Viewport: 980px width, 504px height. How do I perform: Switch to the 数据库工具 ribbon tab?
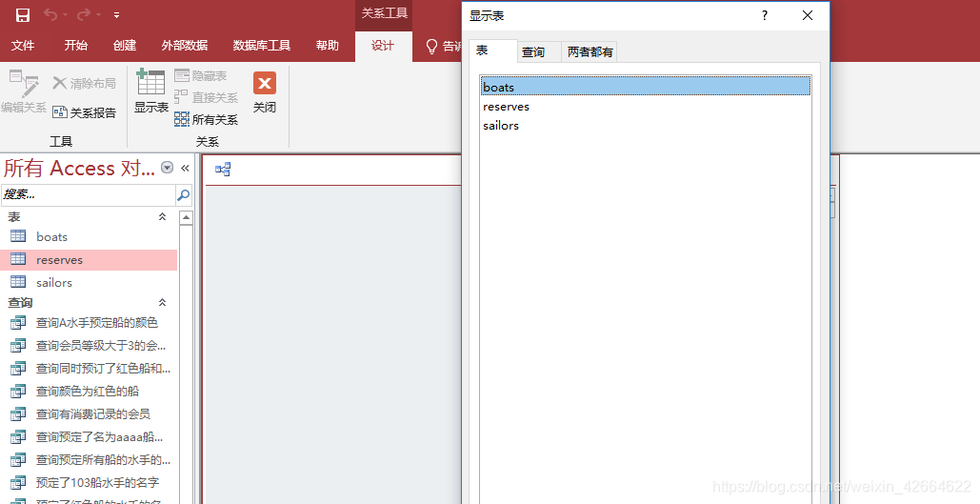[x=261, y=46]
